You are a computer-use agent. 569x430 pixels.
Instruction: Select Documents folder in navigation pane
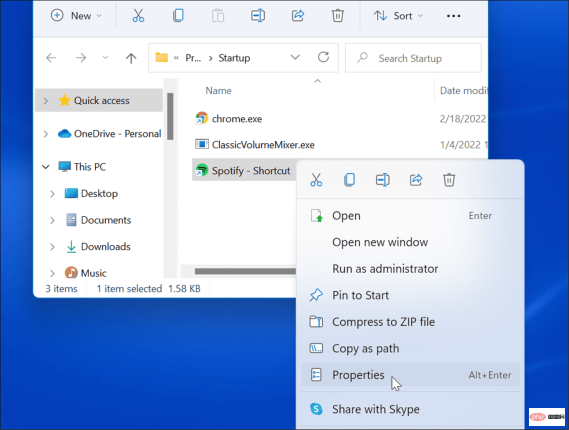tap(99, 220)
